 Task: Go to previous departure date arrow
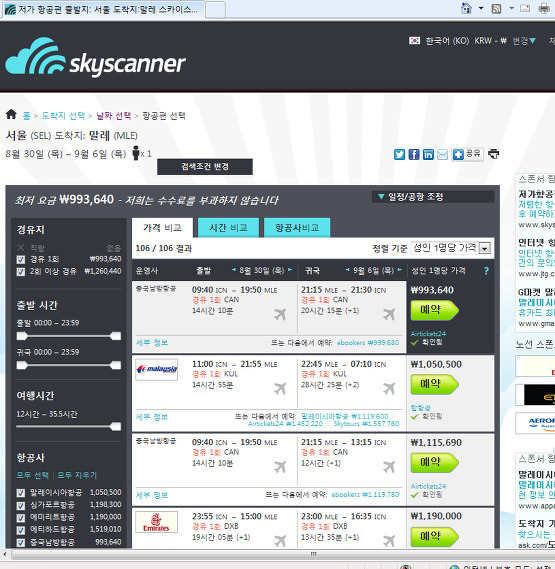(234, 270)
